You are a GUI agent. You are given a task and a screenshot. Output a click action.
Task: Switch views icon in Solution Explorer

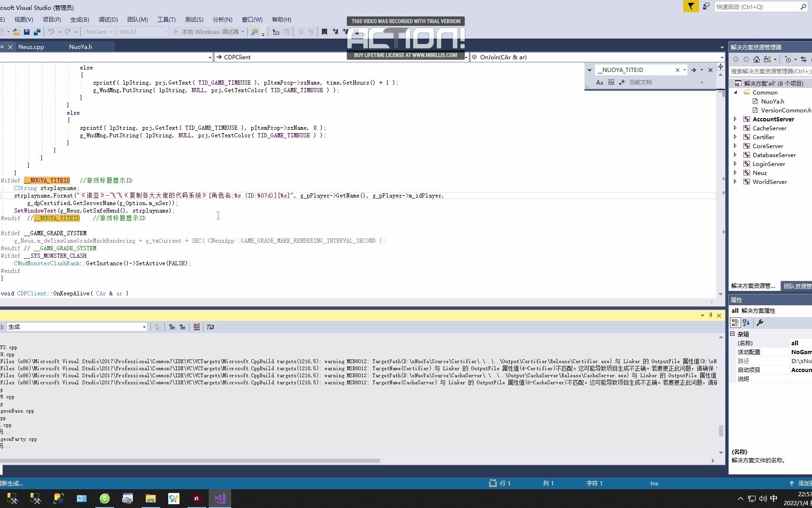point(767,59)
